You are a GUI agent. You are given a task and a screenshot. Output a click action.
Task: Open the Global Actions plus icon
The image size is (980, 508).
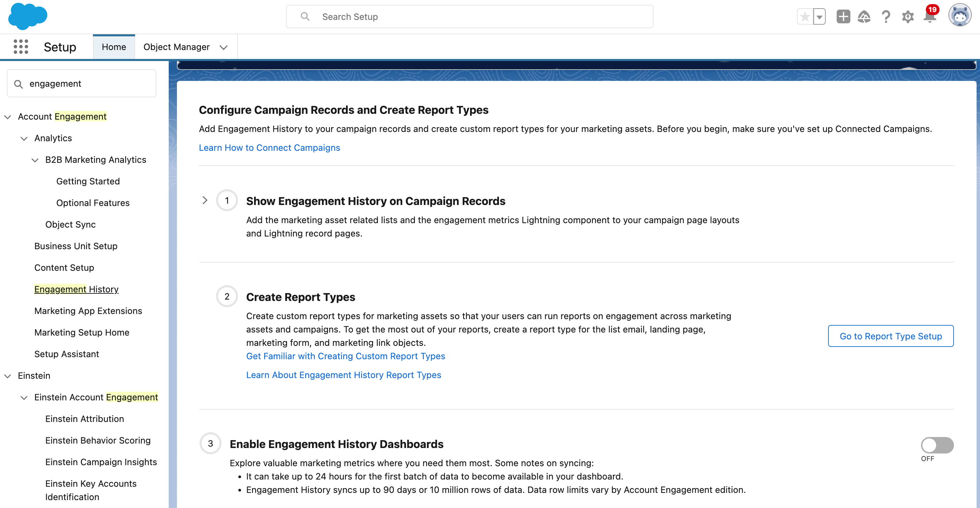(843, 17)
